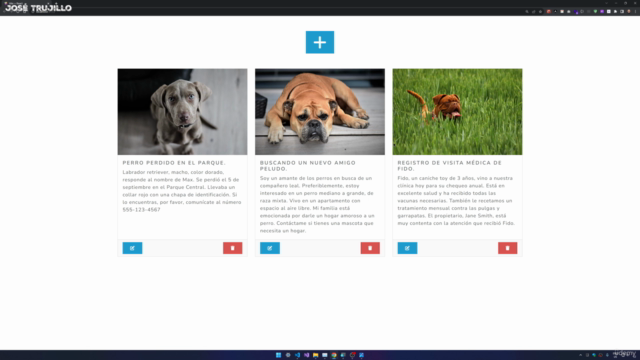Click the 'Perro perdido en el parque.' title
The height and width of the screenshot is (360, 640).
point(174,162)
